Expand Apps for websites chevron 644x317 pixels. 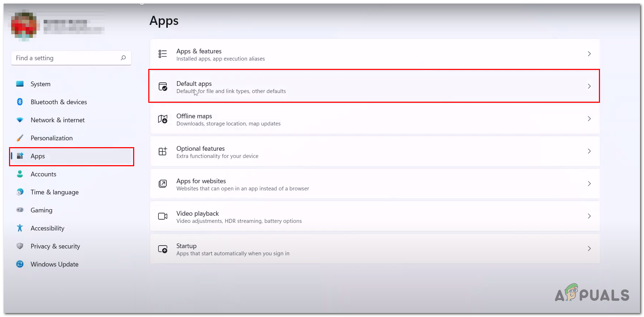pos(589,184)
